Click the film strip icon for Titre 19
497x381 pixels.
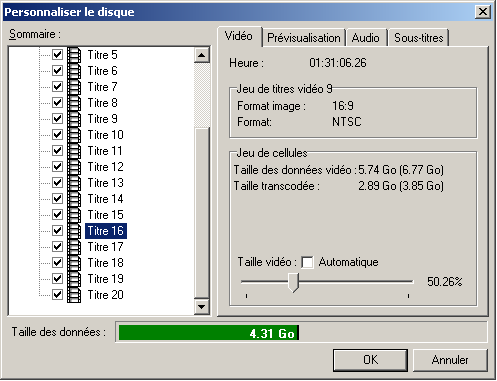pos(74,279)
